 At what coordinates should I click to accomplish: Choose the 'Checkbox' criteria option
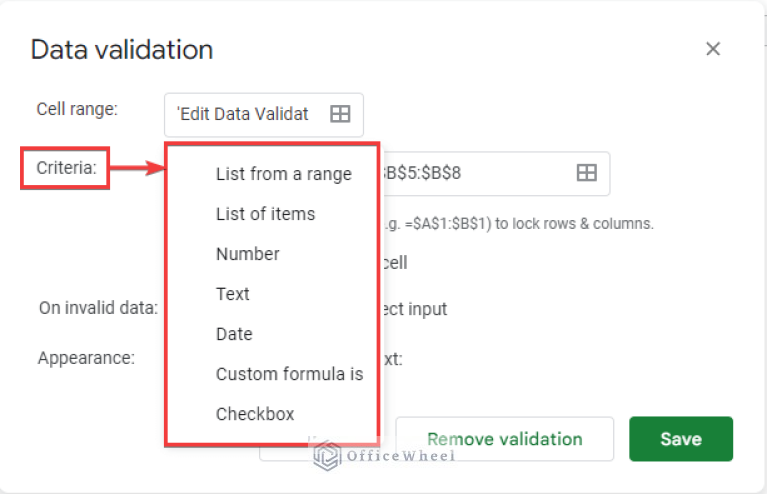click(255, 414)
